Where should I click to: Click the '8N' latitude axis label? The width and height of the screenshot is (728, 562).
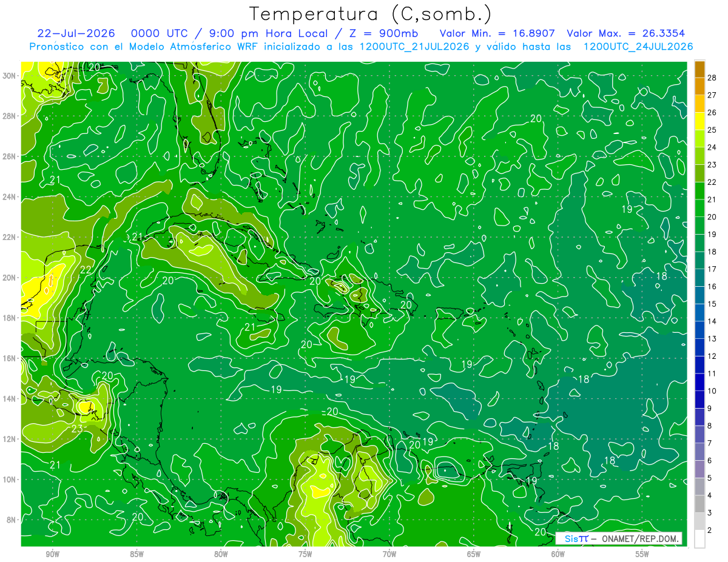point(12,520)
